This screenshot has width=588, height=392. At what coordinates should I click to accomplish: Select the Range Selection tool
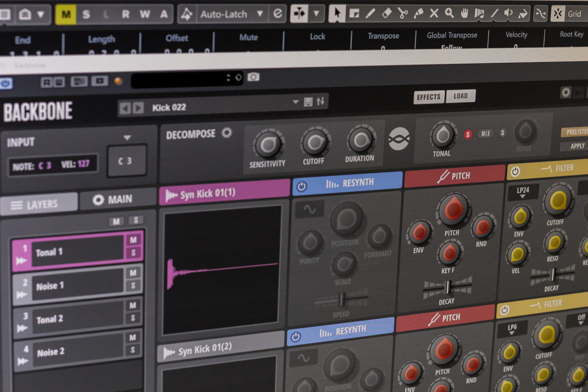[355, 14]
